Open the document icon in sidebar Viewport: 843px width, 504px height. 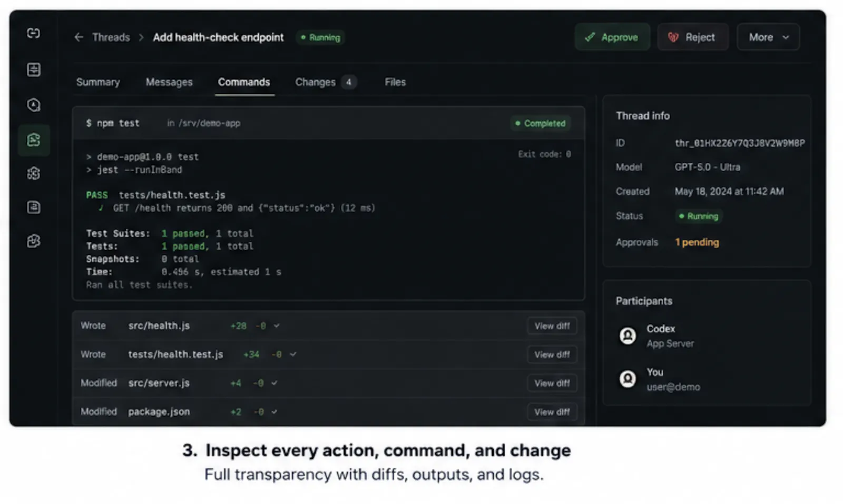(x=34, y=207)
